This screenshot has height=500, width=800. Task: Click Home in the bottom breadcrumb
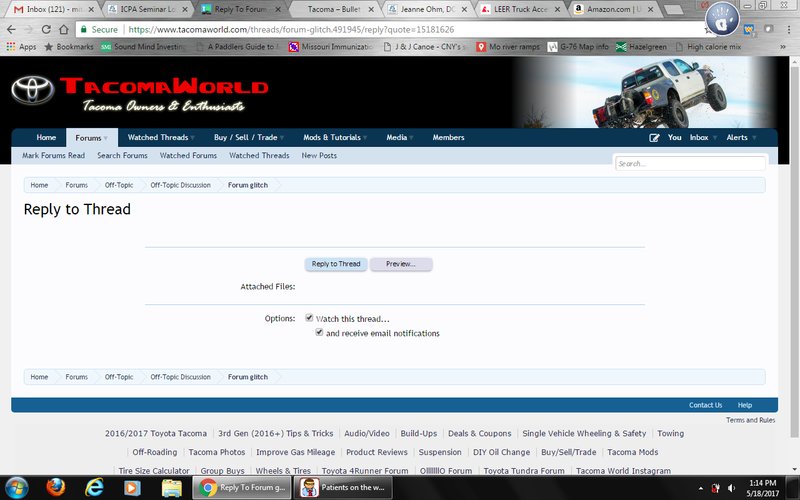[39, 377]
